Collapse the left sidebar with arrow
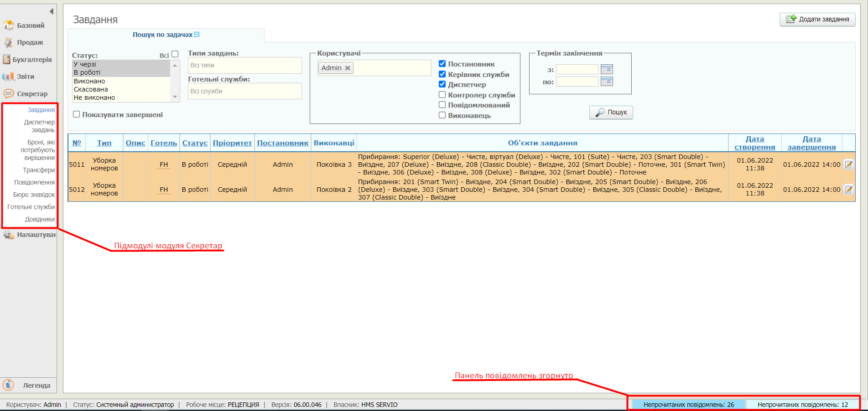 (x=51, y=11)
